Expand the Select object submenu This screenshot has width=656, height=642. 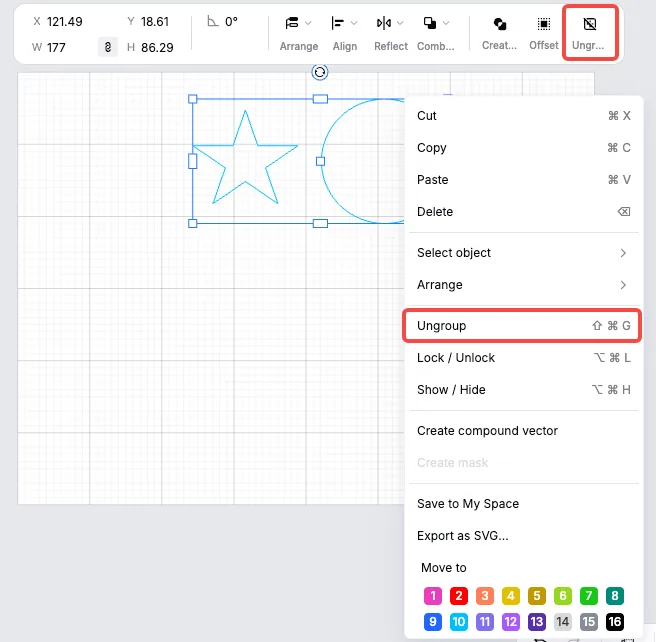(x=522, y=253)
